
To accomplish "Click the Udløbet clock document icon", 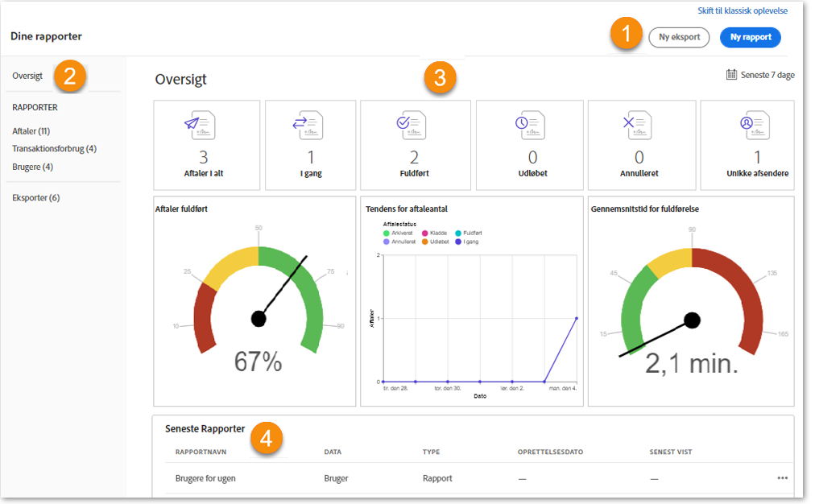I will [531, 124].
